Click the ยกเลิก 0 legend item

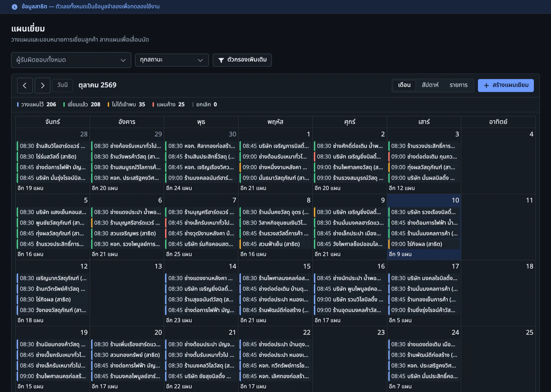click(x=205, y=104)
